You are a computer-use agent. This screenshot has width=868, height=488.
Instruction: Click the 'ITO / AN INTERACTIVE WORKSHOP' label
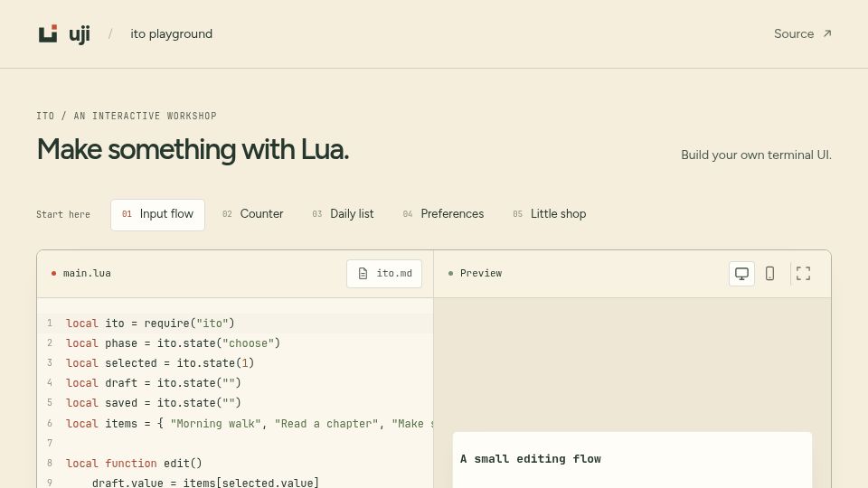pyautogui.click(x=127, y=116)
